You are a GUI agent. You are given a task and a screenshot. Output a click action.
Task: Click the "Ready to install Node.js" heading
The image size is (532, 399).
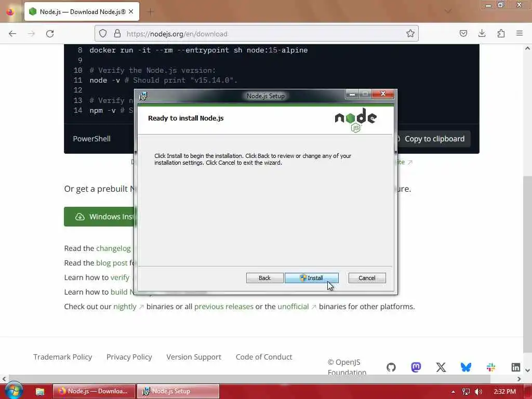185,118
